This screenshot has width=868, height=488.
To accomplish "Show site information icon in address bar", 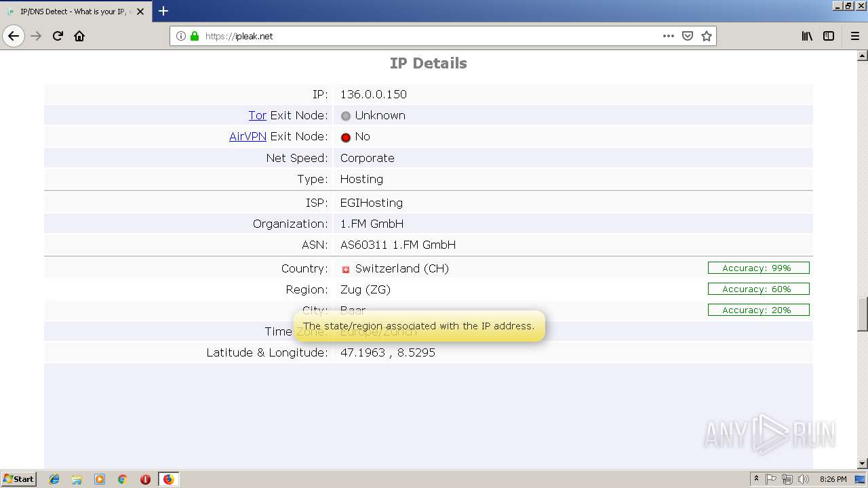I will tap(181, 36).
